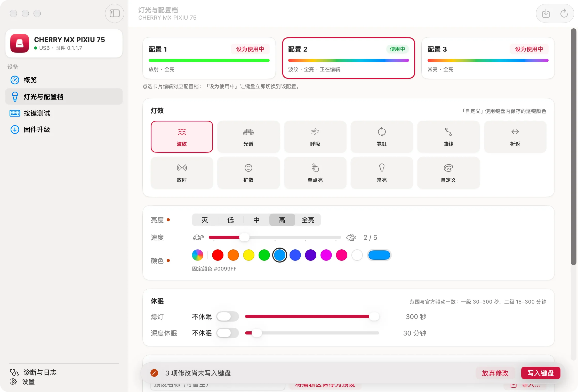
Task: Click the speed slider track
Action: coord(275,237)
